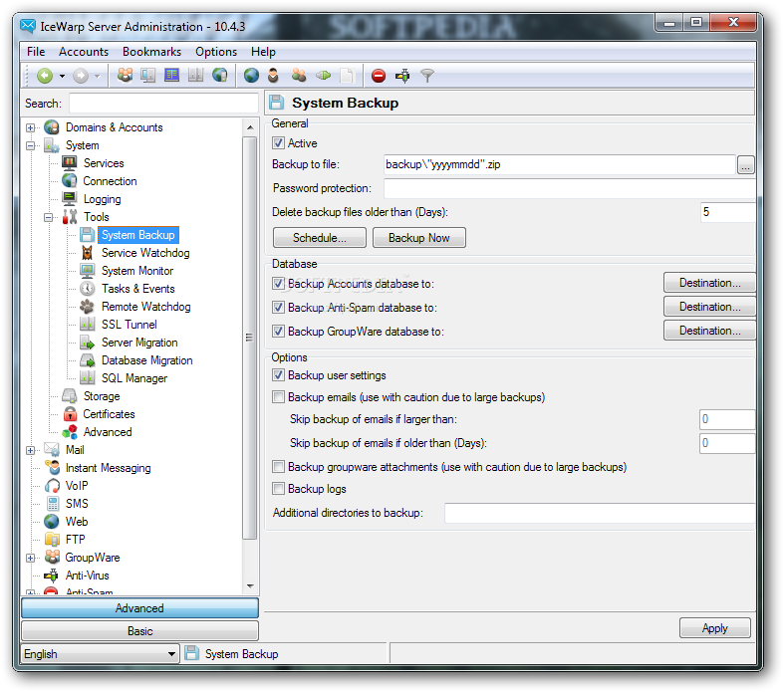This screenshot has height=692, width=784.
Task: Toggle Backup GroupWare database checkbox
Action: [279, 332]
